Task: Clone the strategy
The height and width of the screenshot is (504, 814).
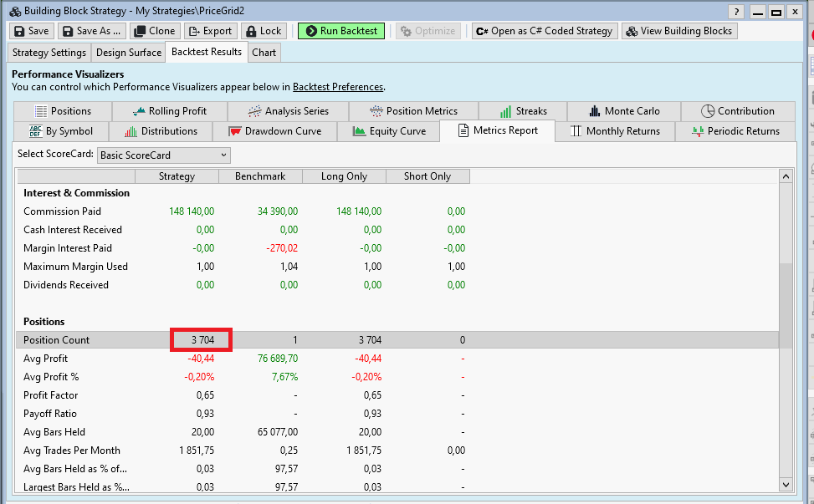Action: click(x=155, y=31)
